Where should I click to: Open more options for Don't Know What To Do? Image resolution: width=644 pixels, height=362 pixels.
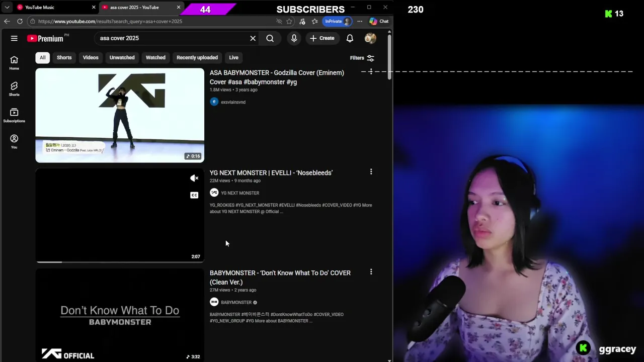[371, 272]
